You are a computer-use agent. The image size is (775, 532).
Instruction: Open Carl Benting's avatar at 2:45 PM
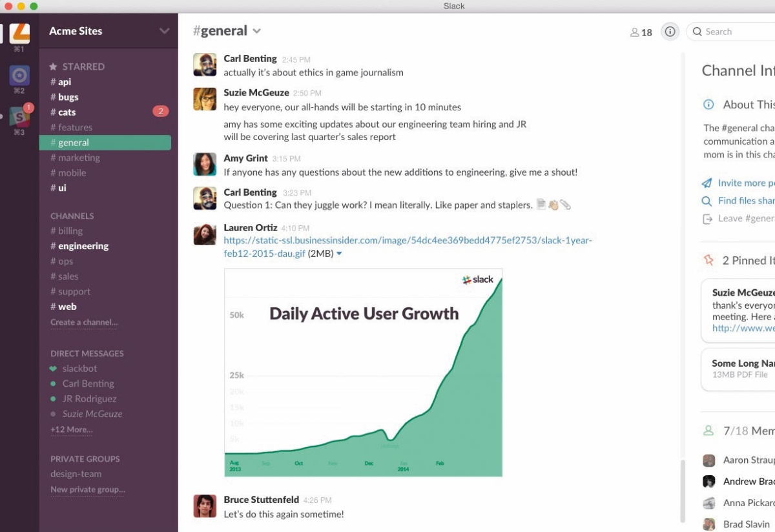point(205,65)
